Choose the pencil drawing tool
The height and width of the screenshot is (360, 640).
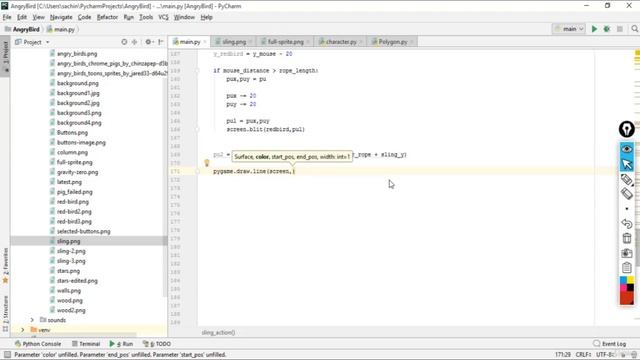(x=627, y=180)
